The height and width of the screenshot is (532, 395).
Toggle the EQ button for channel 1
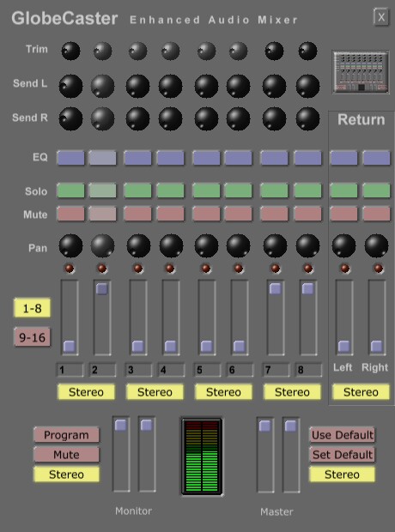70,158
